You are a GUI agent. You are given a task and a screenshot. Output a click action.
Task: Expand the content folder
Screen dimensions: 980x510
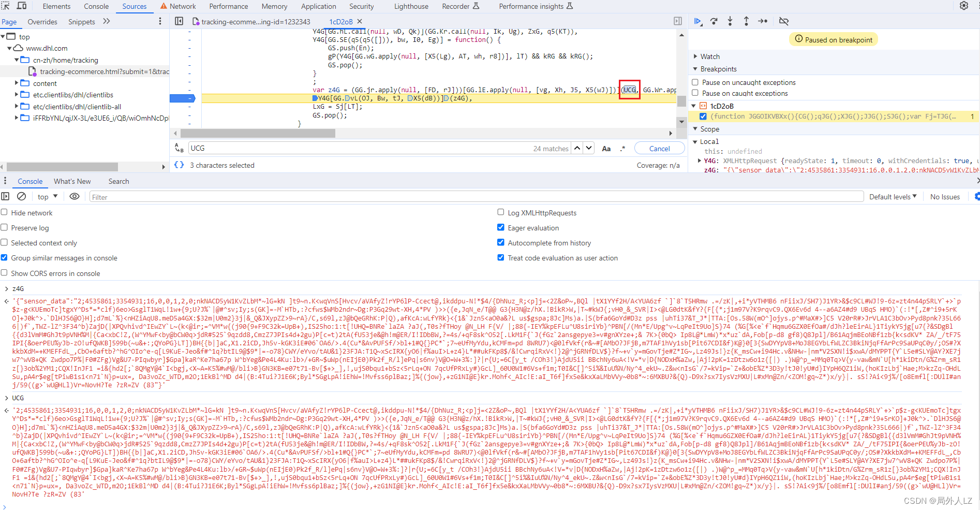click(17, 83)
